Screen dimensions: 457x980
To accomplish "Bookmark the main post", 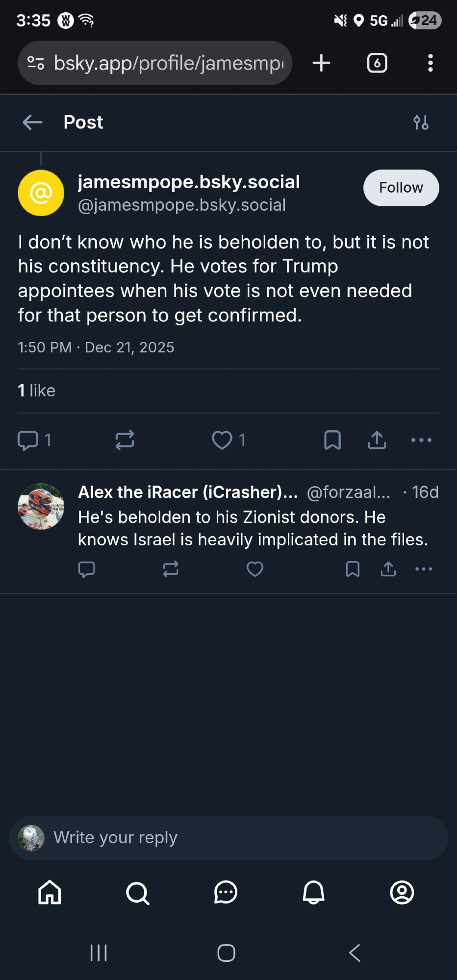I will (x=332, y=440).
